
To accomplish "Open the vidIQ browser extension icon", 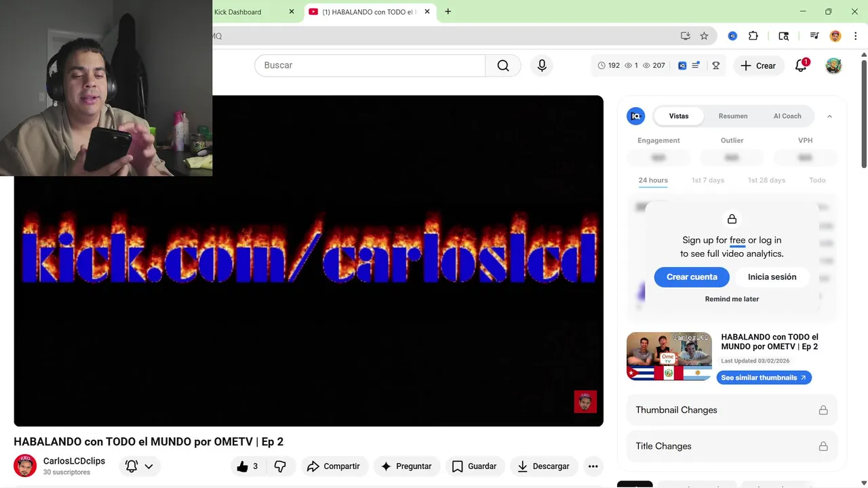I will pyautogui.click(x=732, y=36).
